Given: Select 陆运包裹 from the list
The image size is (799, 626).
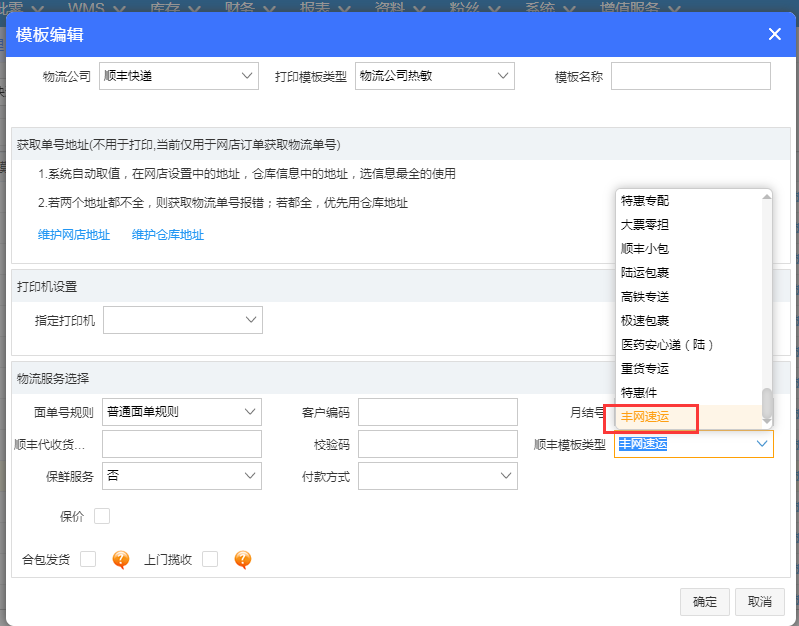Looking at the screenshot, I should 689,273.
